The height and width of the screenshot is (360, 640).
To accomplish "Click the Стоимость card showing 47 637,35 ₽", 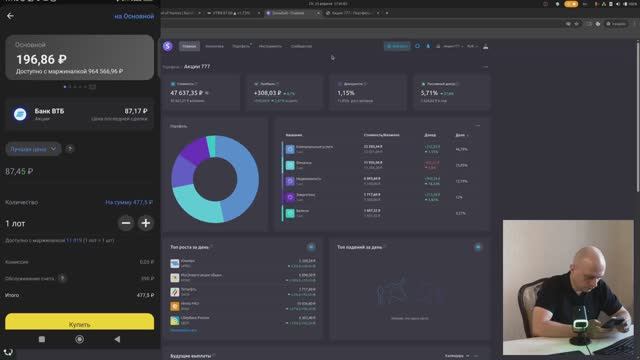I will (202, 92).
